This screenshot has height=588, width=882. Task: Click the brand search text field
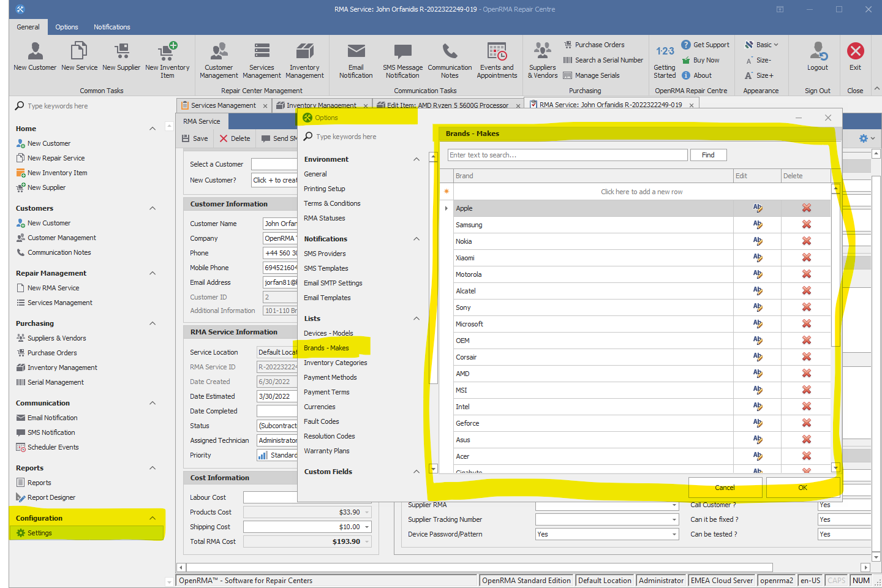568,155
